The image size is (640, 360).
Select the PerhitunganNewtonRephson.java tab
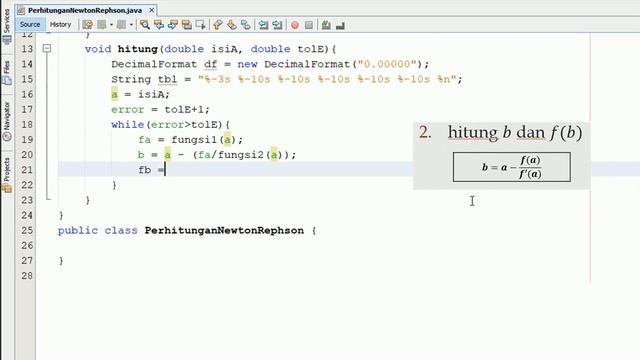(84, 10)
